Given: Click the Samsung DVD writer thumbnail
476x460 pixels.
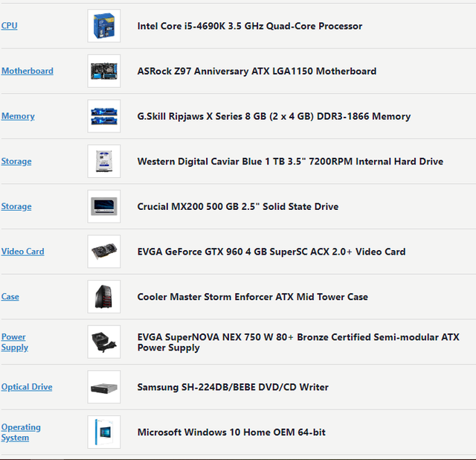Looking at the screenshot, I should (x=104, y=387).
